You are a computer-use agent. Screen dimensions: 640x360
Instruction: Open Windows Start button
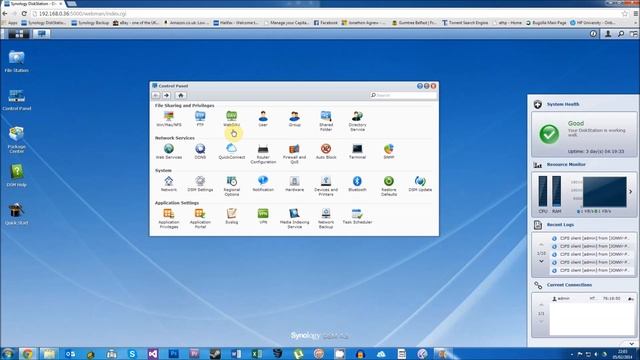point(8,353)
